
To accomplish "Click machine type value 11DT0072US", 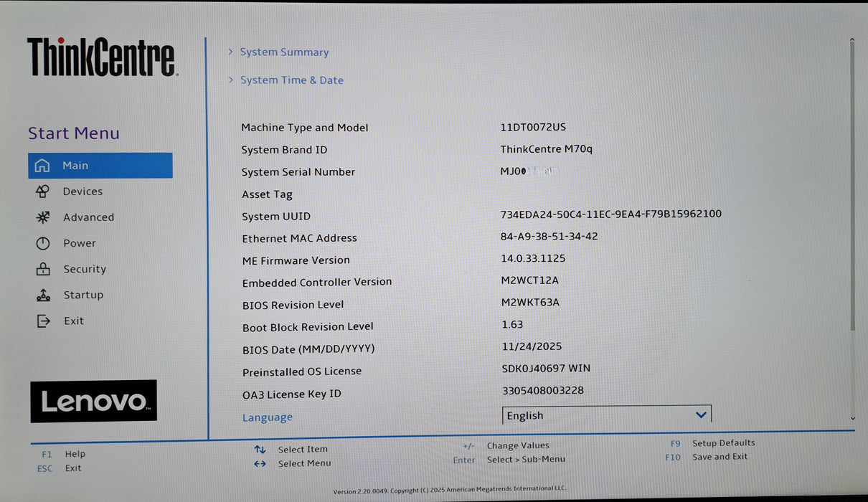I will 533,127.
